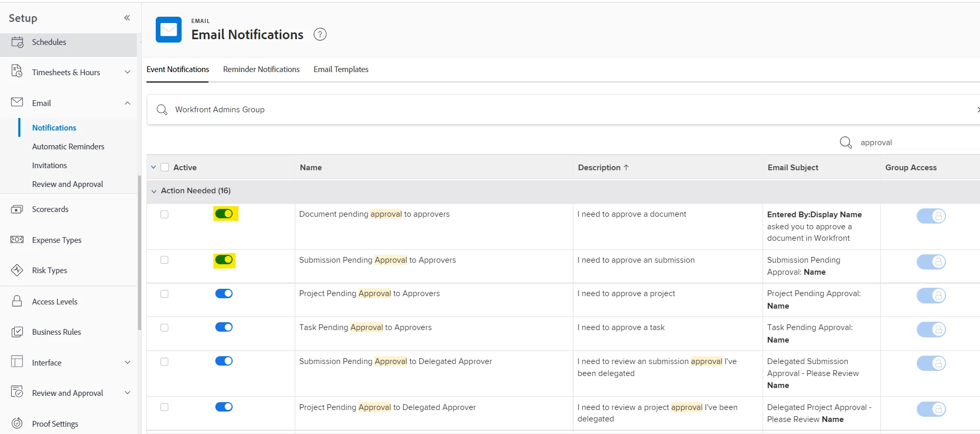Viewport: 980px width, 434px height.
Task: Click the Access Levels lock icon
Action: point(17,301)
